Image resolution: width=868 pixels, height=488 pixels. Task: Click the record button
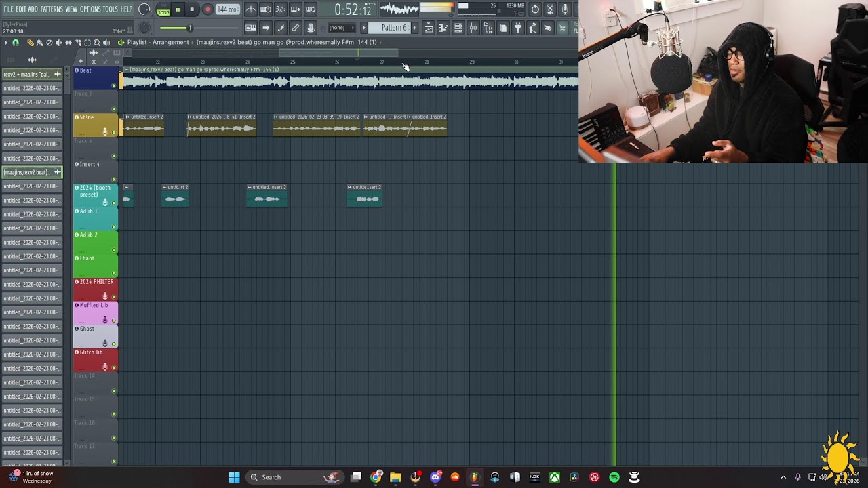coord(208,9)
